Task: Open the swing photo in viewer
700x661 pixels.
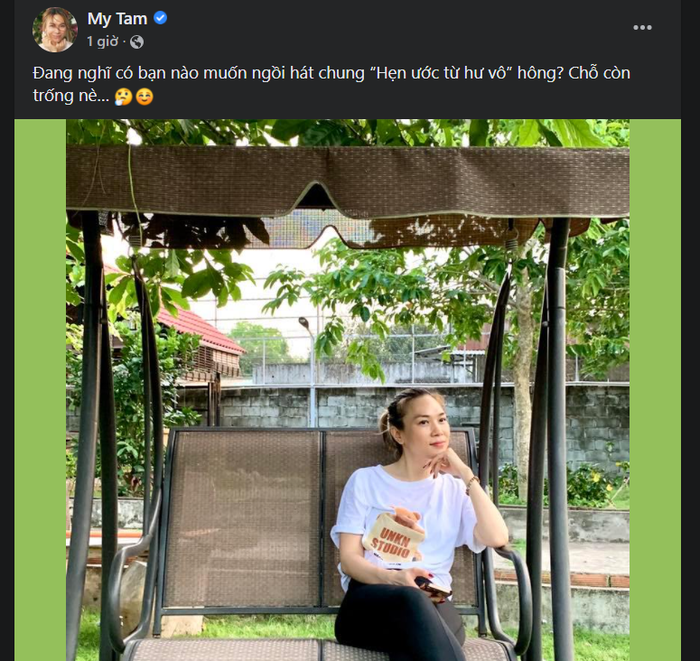Action: pos(348,390)
